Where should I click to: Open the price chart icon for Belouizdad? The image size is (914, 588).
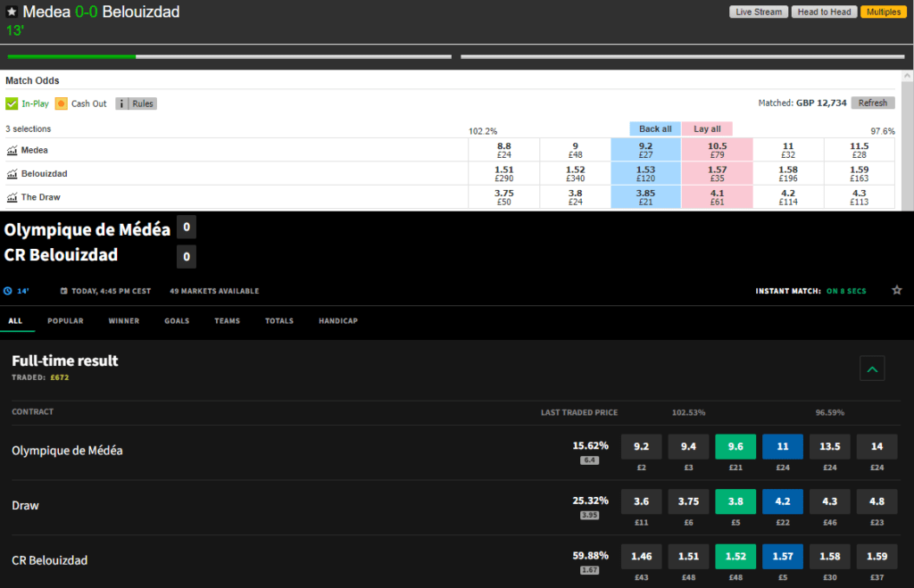coord(12,174)
